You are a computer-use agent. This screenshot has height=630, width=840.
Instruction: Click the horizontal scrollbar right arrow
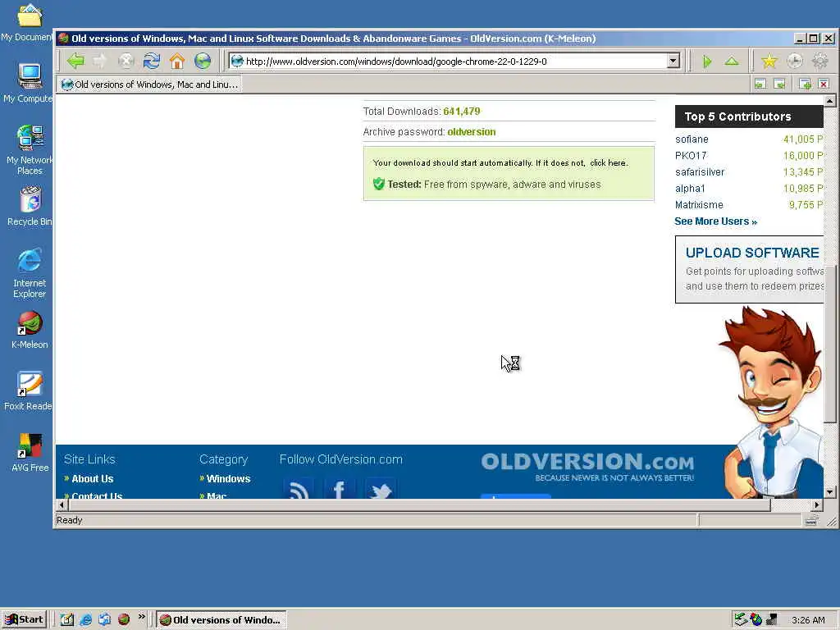click(x=817, y=504)
